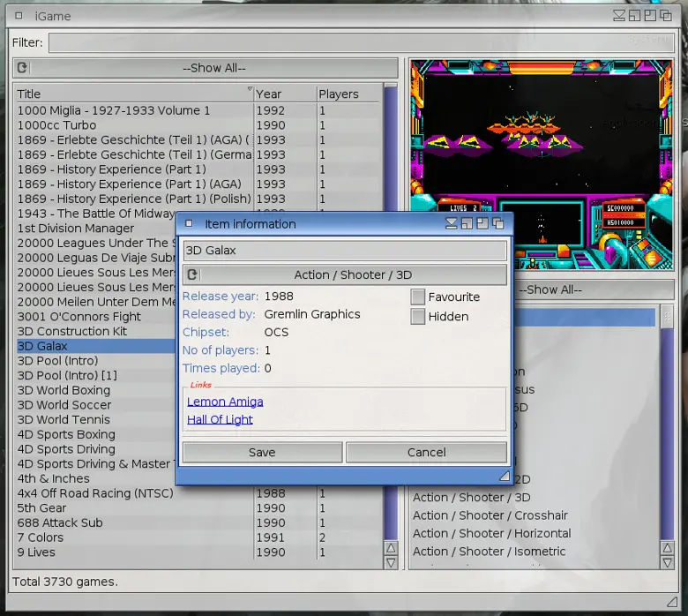Tick the Hidden checkbox
This screenshot has width=688, height=616.
[418, 317]
